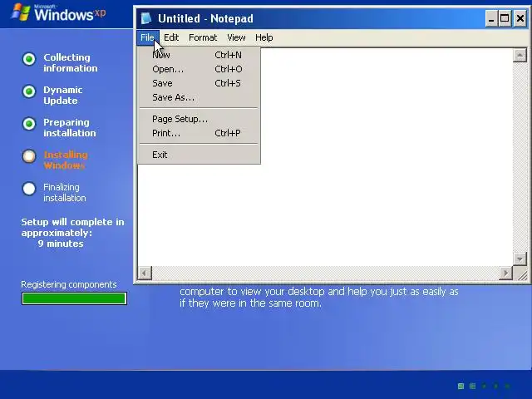This screenshot has height=399, width=532.
Task: Click the Collecting information step indicator
Action: point(29,59)
